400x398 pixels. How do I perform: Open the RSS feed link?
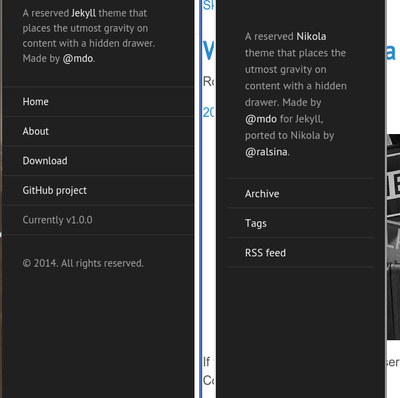(x=300, y=253)
